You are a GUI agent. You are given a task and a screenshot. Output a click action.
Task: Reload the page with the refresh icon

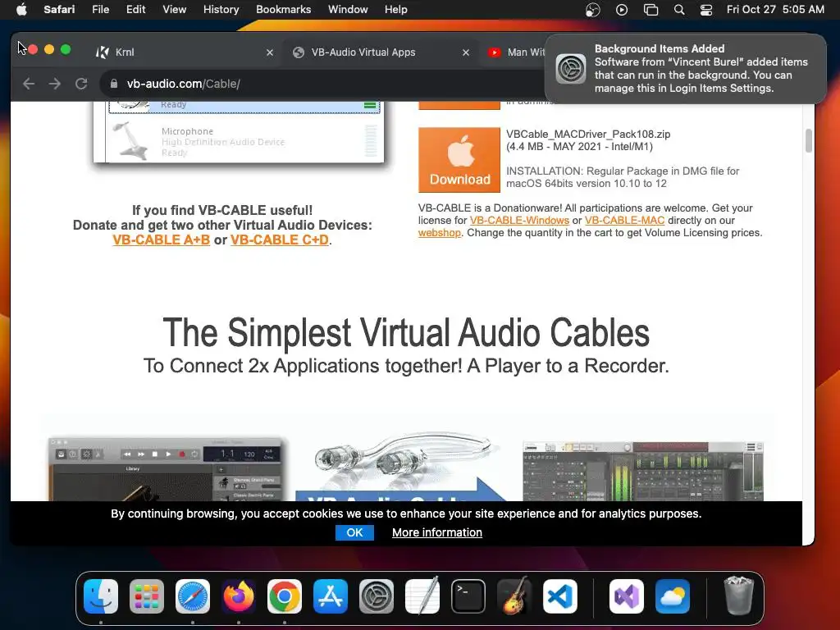(81, 84)
